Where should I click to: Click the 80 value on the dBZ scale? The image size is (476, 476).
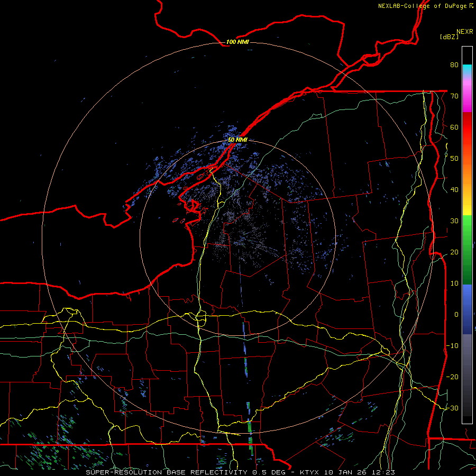point(454,65)
